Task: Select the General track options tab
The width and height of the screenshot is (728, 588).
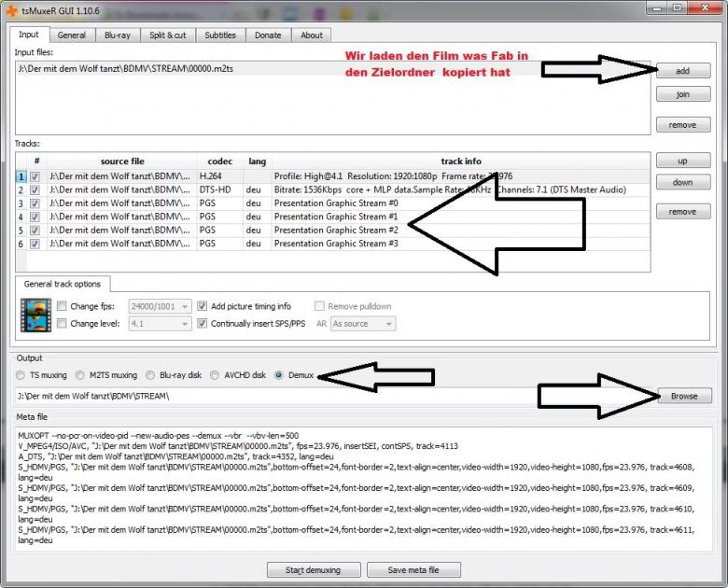Action: [x=63, y=285]
